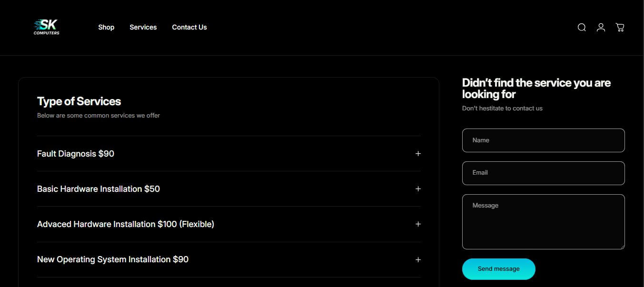Click Advaced Hardware Installation $100 title
The height and width of the screenshot is (287, 644).
point(126,224)
